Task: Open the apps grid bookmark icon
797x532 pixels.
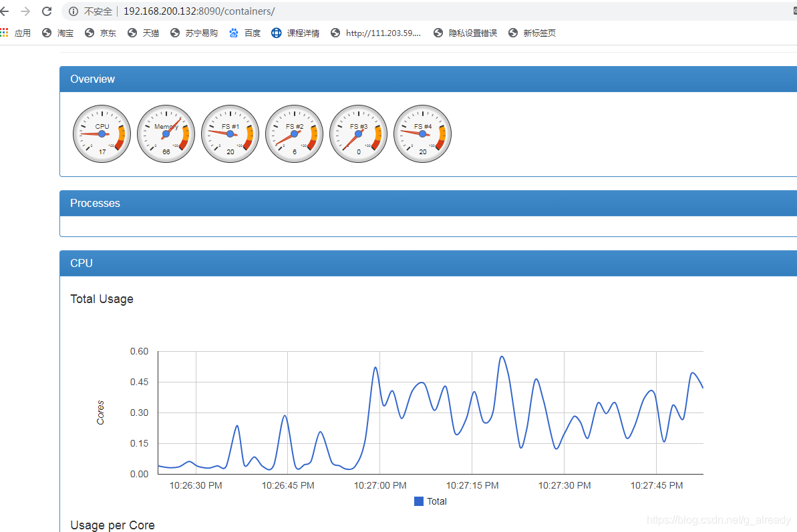Action: click(x=5, y=33)
